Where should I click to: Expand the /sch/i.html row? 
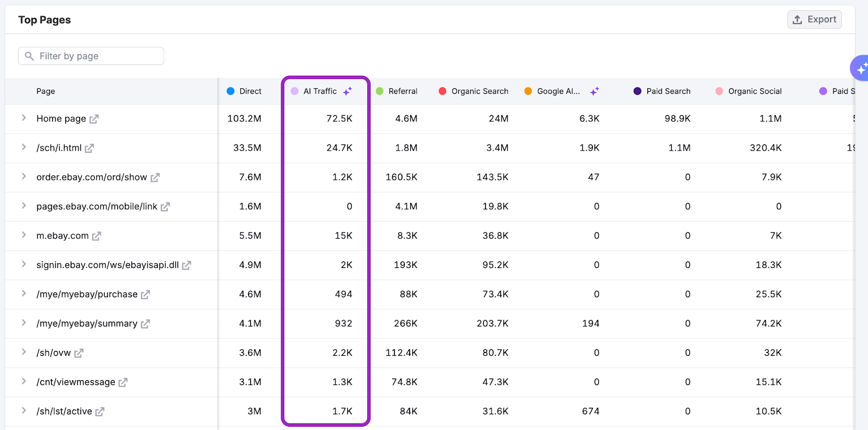(24, 147)
